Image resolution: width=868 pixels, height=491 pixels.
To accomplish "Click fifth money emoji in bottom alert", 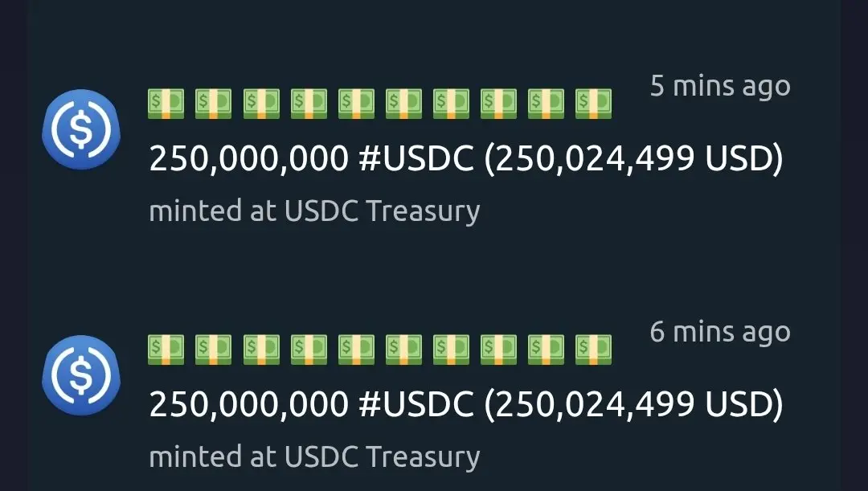I will (356, 350).
